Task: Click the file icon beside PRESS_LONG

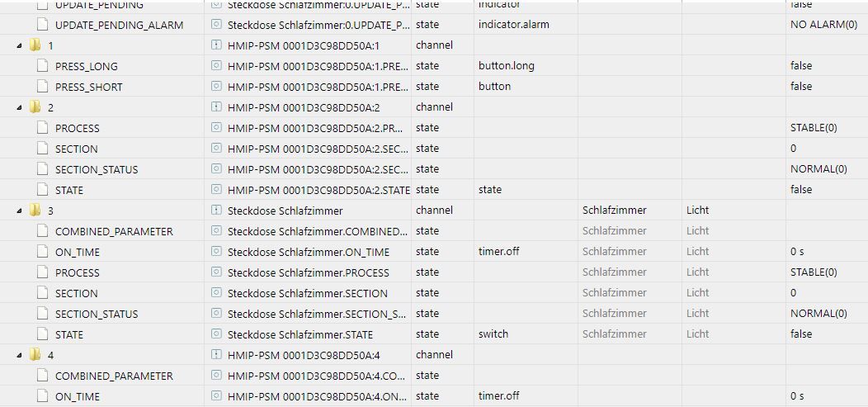Action: 42,65
